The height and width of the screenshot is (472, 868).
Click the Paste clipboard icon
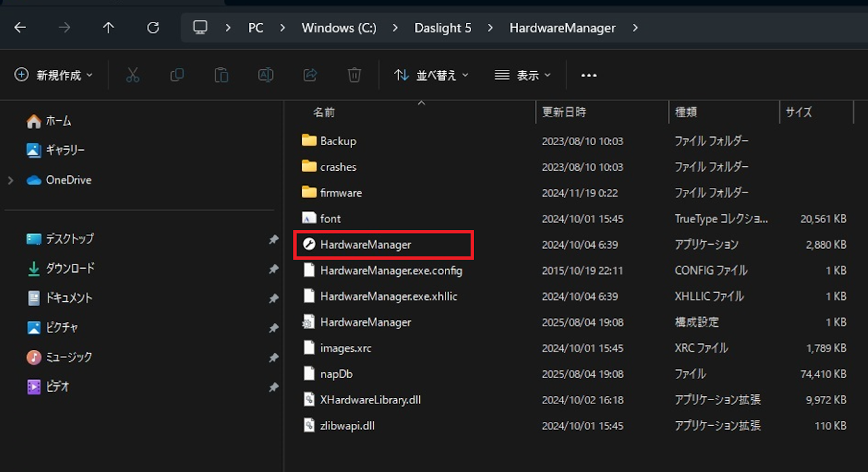(x=221, y=75)
